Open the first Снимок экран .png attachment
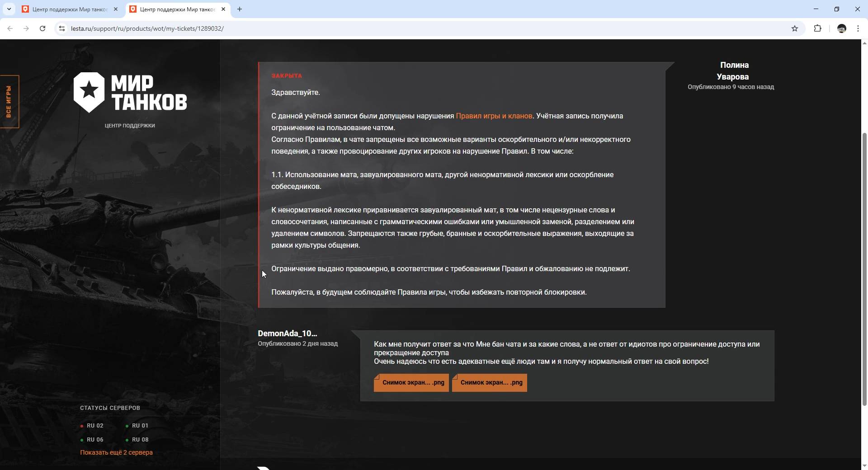Image resolution: width=868 pixels, height=470 pixels. 411,383
